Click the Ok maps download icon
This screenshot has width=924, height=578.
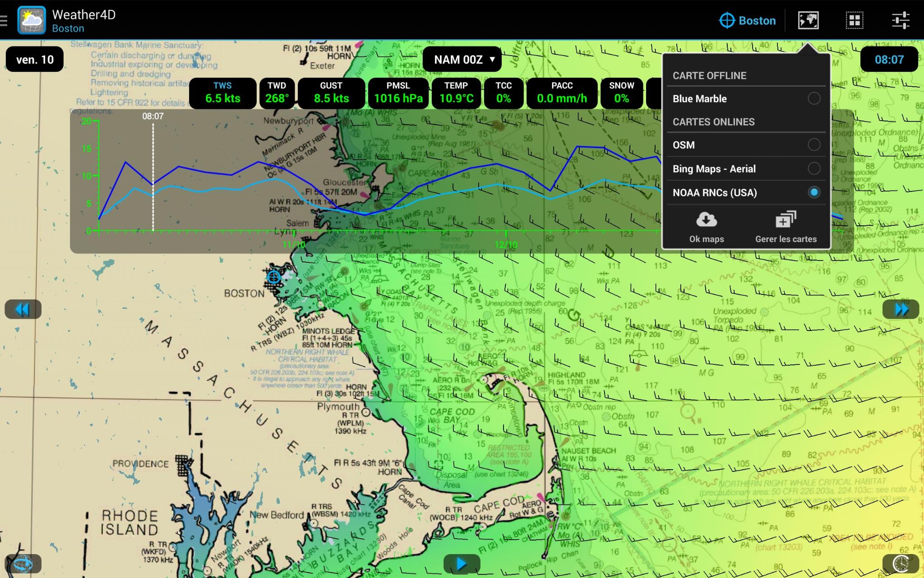pyautogui.click(x=706, y=220)
